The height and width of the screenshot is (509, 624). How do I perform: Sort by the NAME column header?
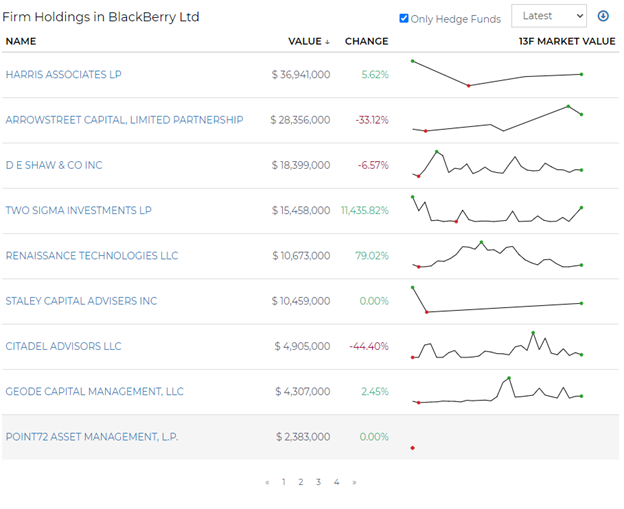21,41
